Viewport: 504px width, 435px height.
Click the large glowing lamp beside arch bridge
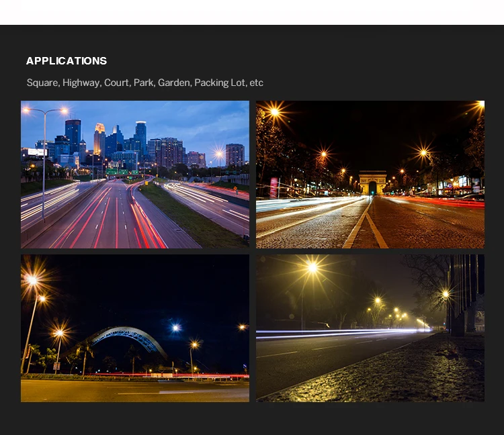[31, 280]
